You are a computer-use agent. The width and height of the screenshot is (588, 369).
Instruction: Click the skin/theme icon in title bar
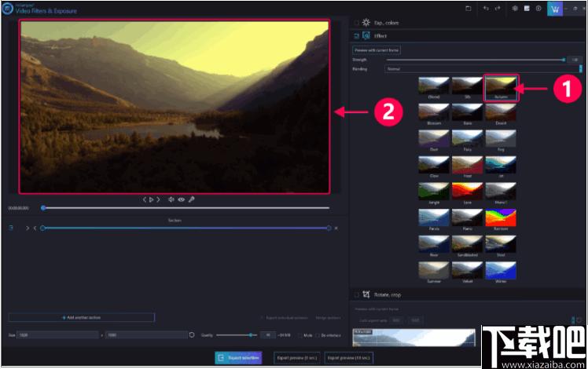pyautogui.click(x=527, y=8)
